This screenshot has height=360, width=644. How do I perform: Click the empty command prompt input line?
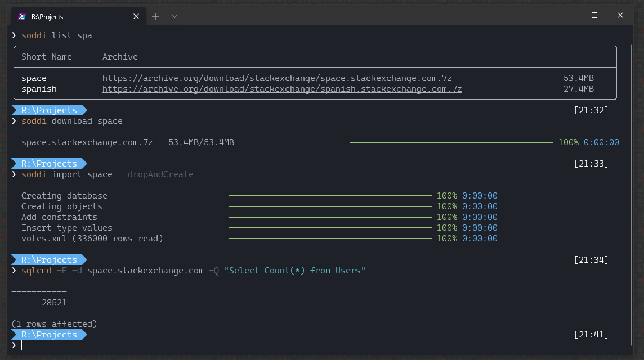tap(320, 345)
